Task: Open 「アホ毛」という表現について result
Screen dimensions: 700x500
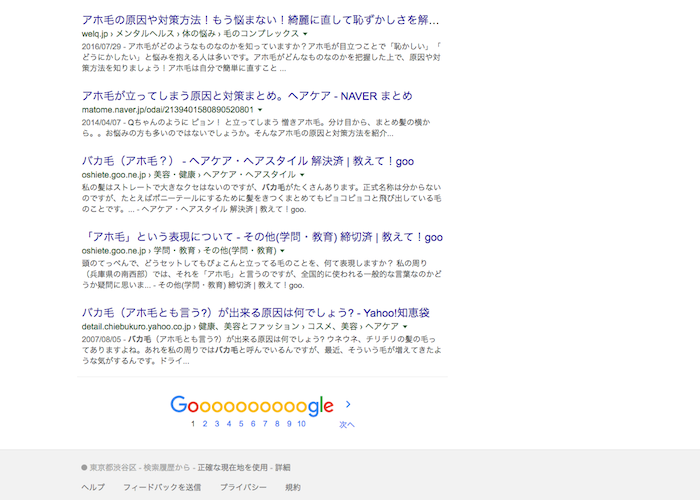Action: click(x=263, y=237)
